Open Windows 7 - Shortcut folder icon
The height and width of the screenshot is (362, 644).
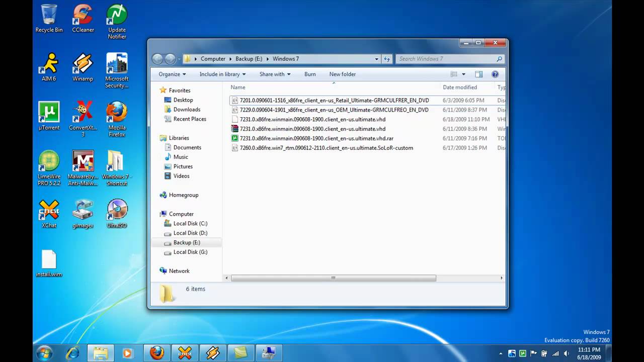tap(117, 168)
